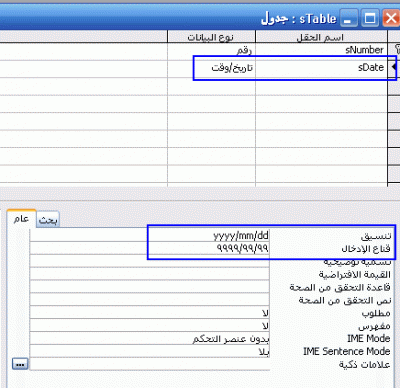The height and width of the screenshot is (388, 400).
Task: Click the نص التحقق من الصحة field
Action: click(x=149, y=300)
